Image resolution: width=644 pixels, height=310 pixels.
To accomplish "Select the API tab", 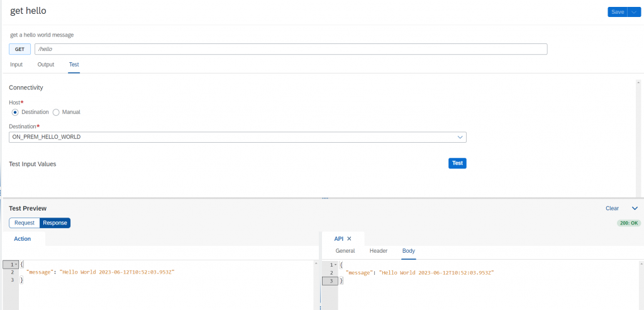I will (338, 238).
